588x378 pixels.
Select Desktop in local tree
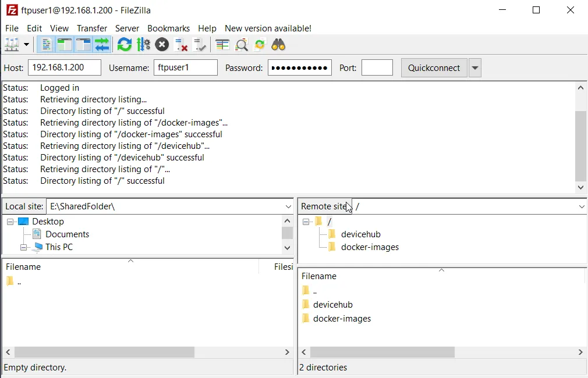tap(48, 222)
